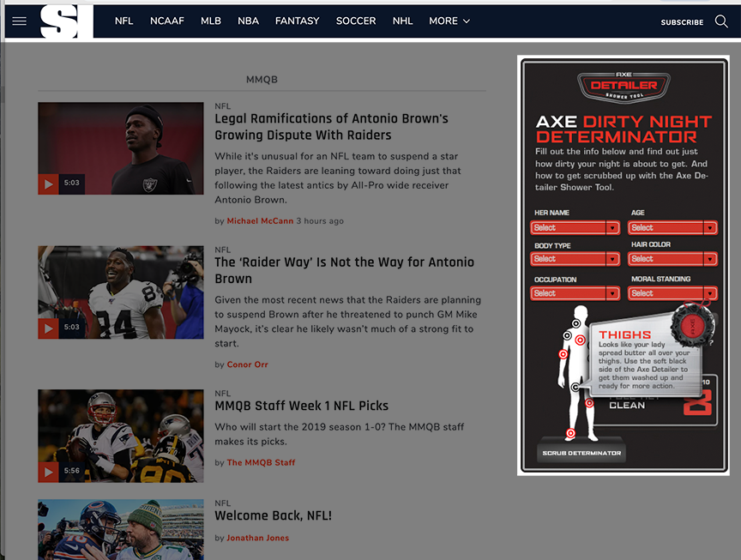Open author Michael McCann's page

(260, 220)
